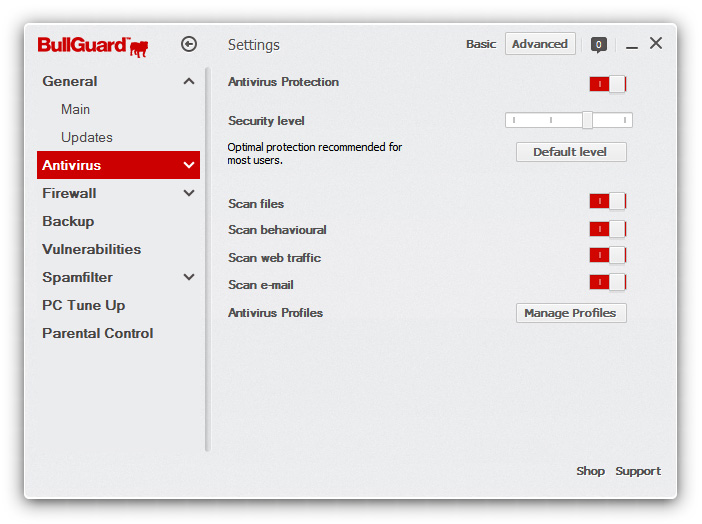Click the Security level label
Image resolution: width=702 pixels, height=524 pixels.
[x=266, y=121]
